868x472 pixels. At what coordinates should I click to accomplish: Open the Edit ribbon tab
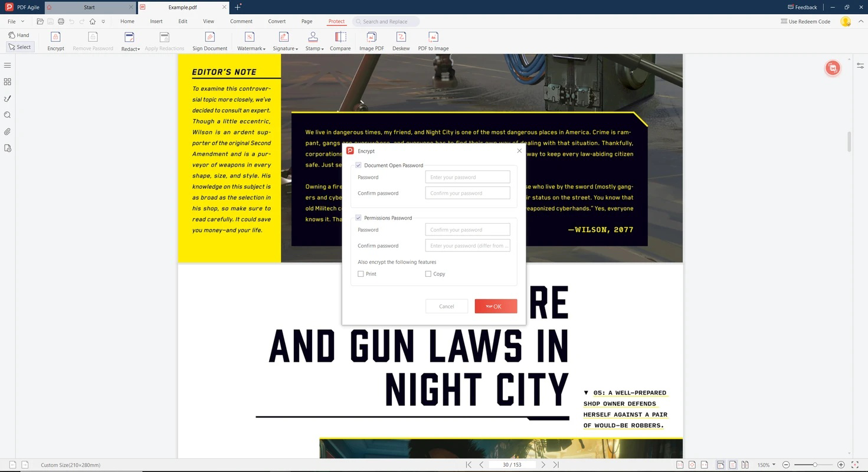(x=183, y=21)
